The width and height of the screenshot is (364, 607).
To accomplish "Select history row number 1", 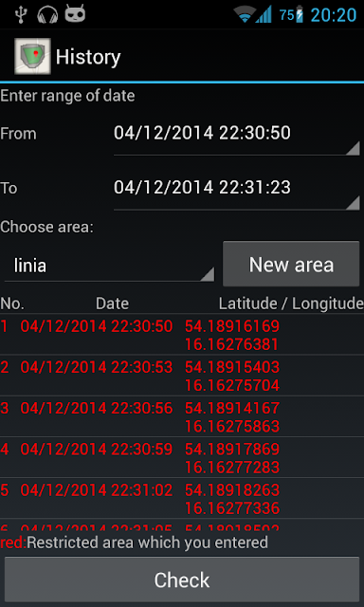I will pos(182,335).
